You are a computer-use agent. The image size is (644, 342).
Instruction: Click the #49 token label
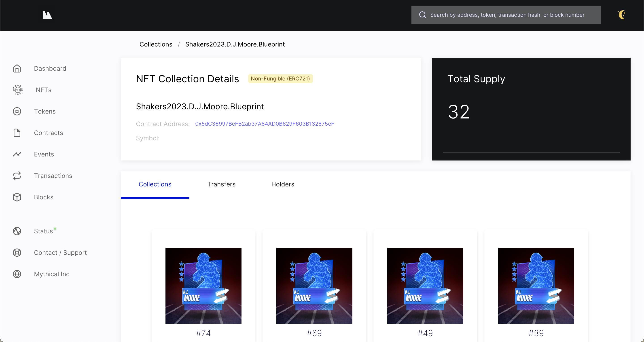[425, 333]
